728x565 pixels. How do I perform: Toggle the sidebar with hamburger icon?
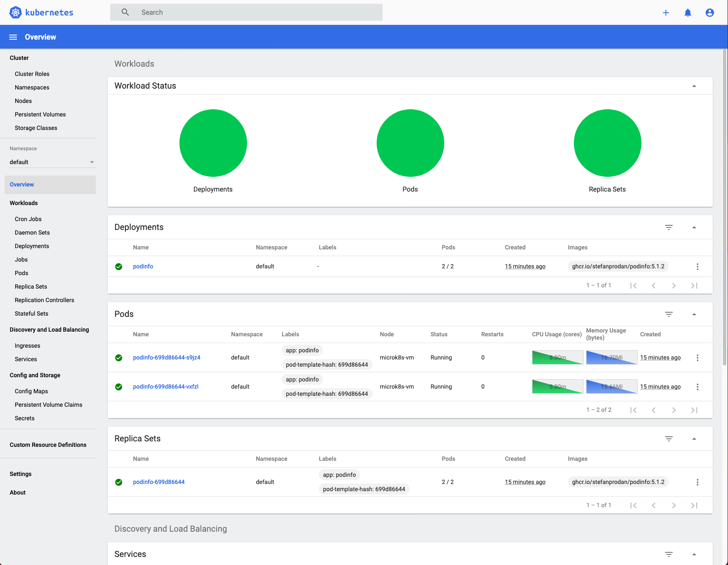13,37
